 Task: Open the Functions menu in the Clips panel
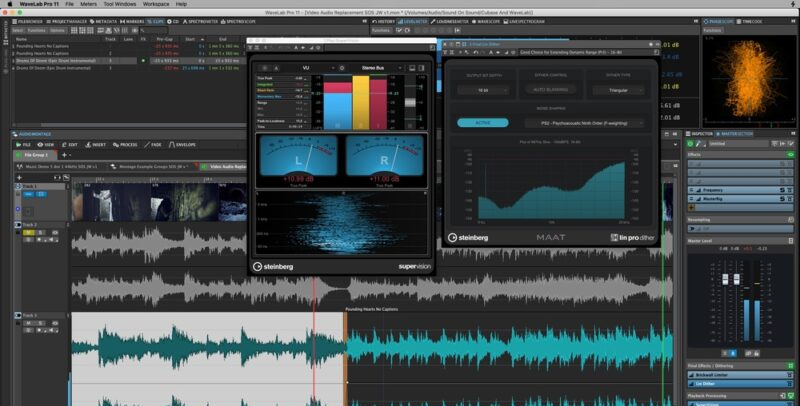(37, 31)
